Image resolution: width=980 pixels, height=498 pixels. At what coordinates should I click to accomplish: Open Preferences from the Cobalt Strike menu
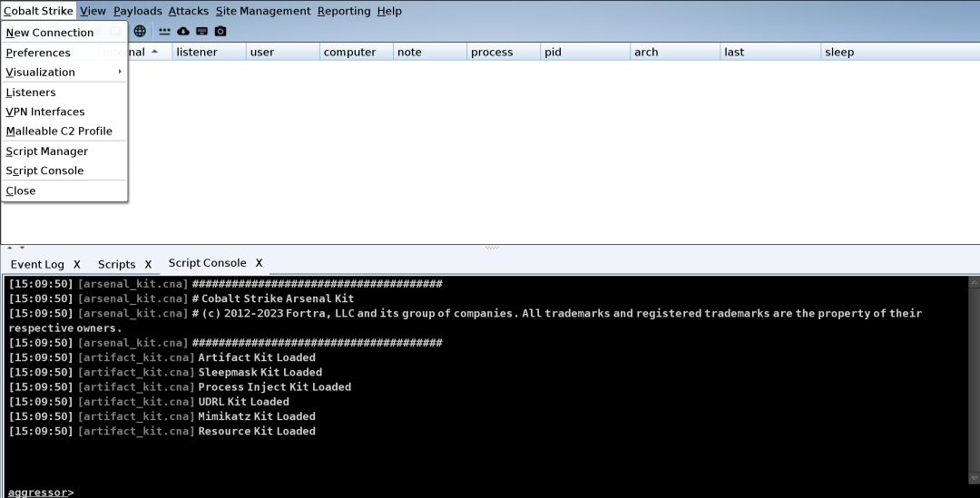(x=64, y=53)
